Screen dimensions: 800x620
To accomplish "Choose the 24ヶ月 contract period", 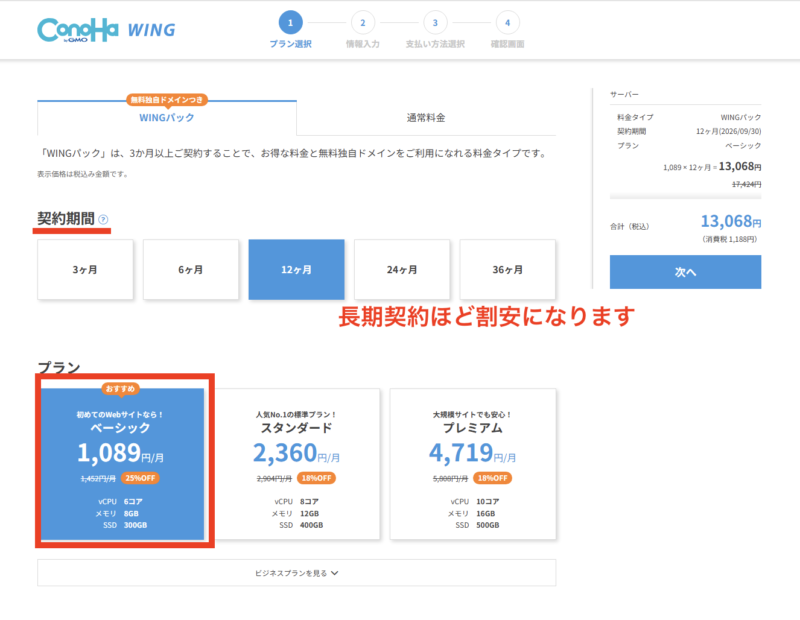I will [x=402, y=269].
